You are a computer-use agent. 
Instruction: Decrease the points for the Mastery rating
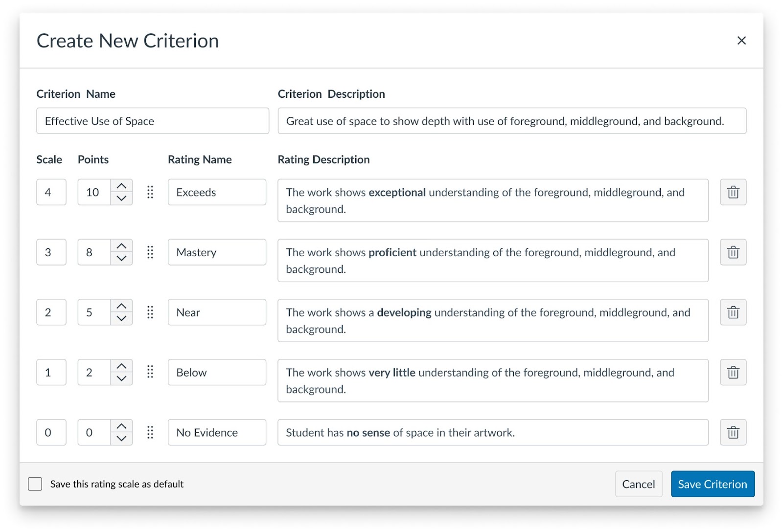[x=121, y=259]
